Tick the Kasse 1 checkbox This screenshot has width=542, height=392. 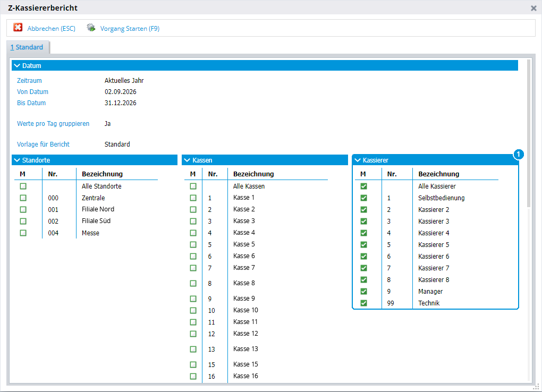[x=193, y=198]
